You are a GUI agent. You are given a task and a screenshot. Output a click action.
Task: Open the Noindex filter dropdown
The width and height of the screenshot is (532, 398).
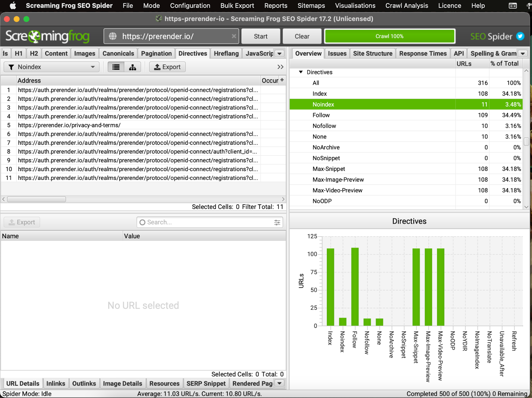coord(52,67)
